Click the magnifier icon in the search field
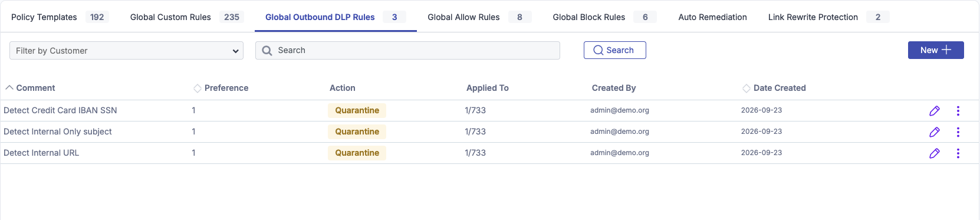The width and height of the screenshot is (980, 220). [x=267, y=51]
